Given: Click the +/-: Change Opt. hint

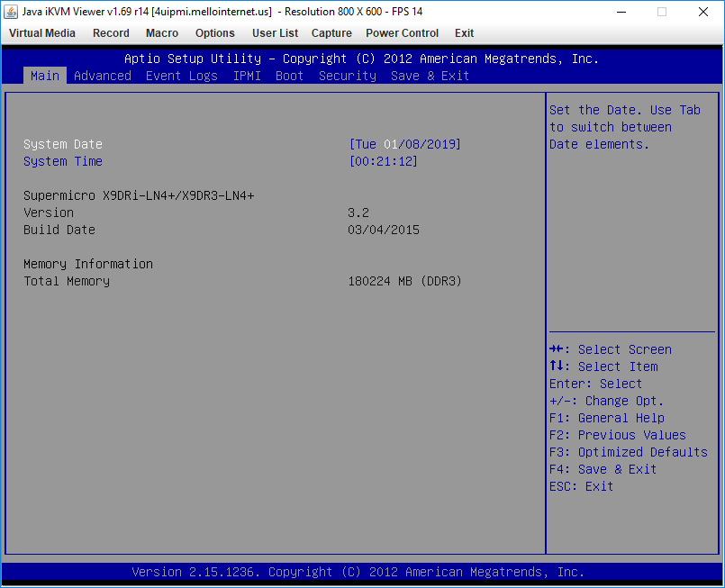Looking at the screenshot, I should (606, 401).
